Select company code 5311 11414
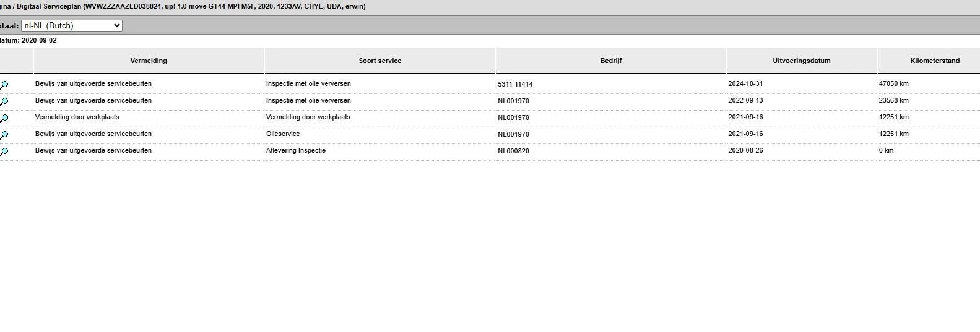This screenshot has width=980, height=332. [515, 84]
